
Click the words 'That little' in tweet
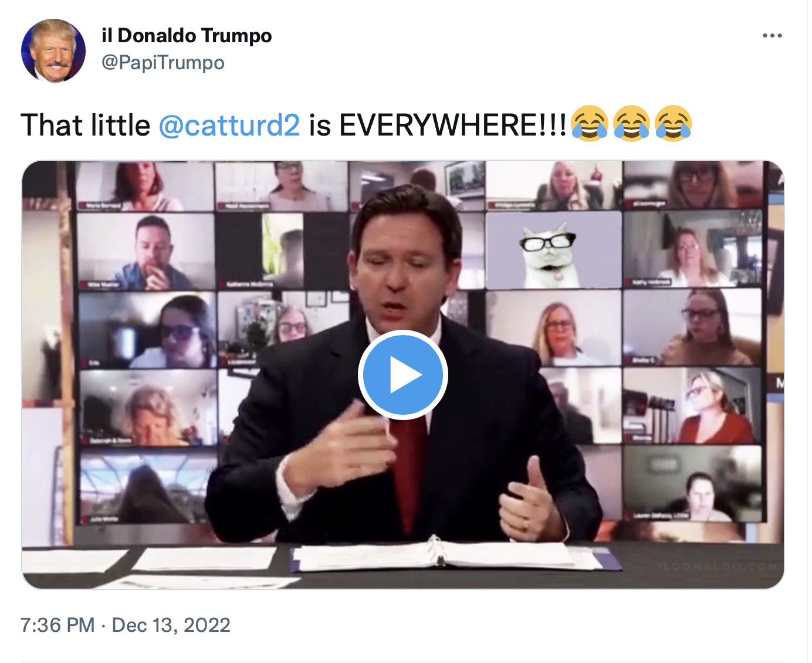tap(86, 125)
